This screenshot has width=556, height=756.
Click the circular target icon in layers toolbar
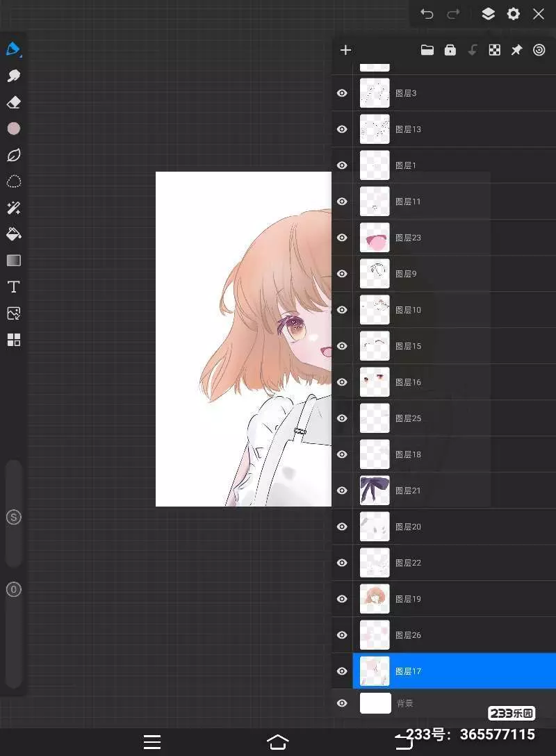coord(539,50)
